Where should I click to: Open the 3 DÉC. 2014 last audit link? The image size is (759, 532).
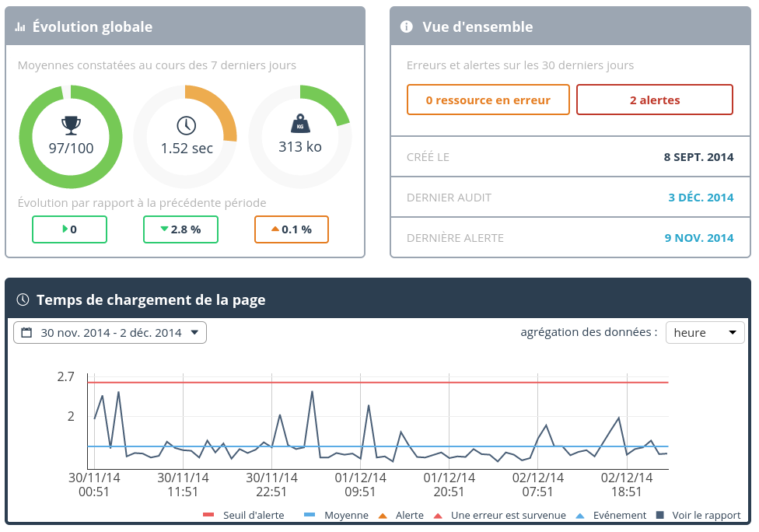701,198
